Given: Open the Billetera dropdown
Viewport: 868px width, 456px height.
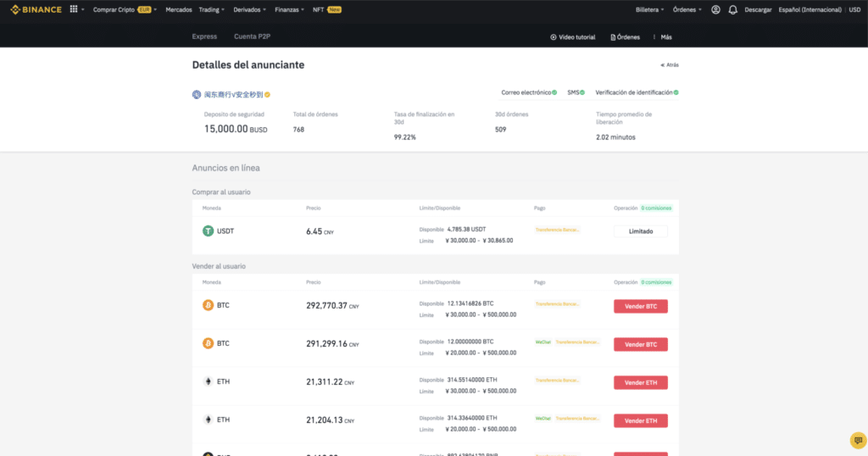Looking at the screenshot, I should point(650,9).
